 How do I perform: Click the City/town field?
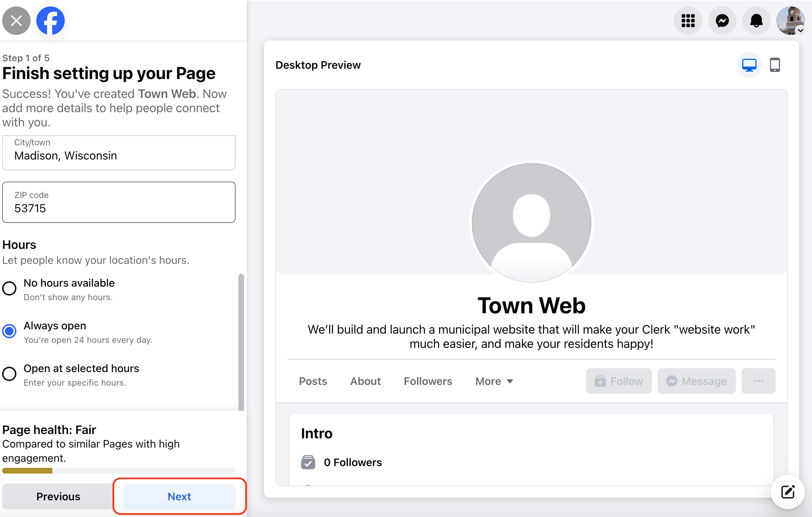(119, 152)
